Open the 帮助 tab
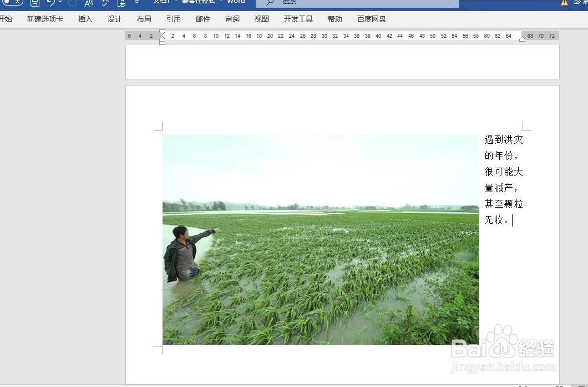Screen dimensions: 588x387 (334, 19)
